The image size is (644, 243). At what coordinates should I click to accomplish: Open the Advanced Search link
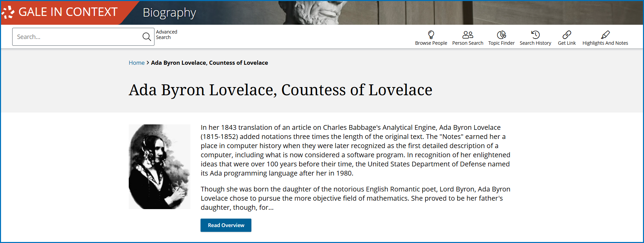click(x=166, y=35)
